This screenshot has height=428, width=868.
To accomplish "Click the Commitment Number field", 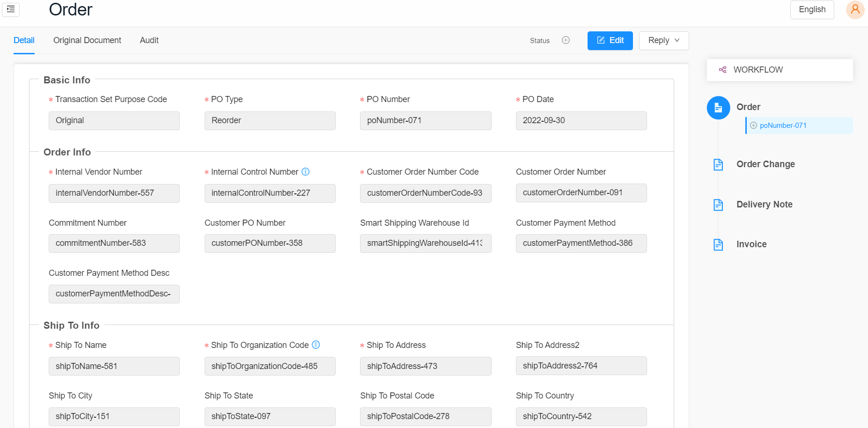I will click(114, 244).
